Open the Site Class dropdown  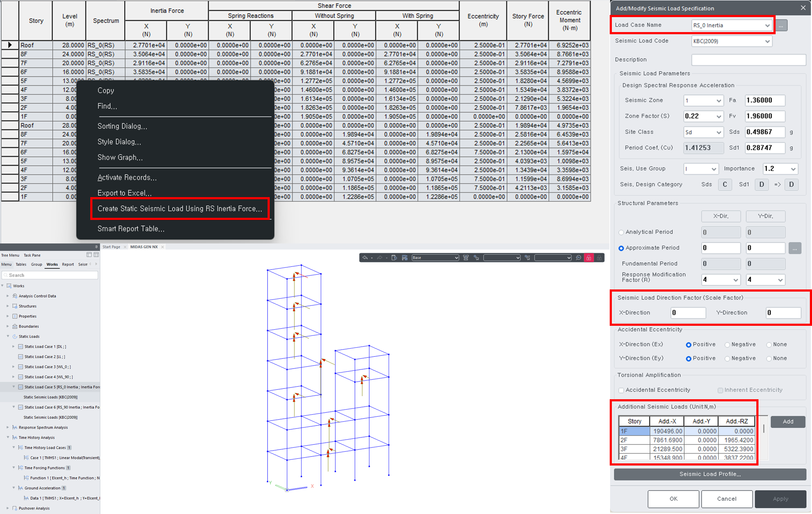click(x=703, y=132)
